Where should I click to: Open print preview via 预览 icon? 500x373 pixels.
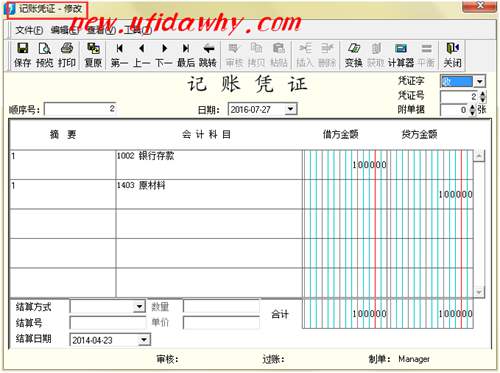[44, 55]
